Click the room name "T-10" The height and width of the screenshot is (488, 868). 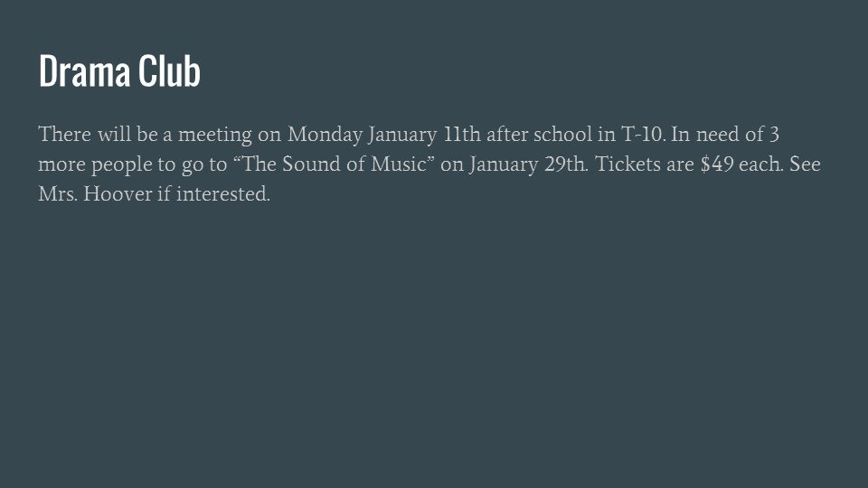click(643, 134)
